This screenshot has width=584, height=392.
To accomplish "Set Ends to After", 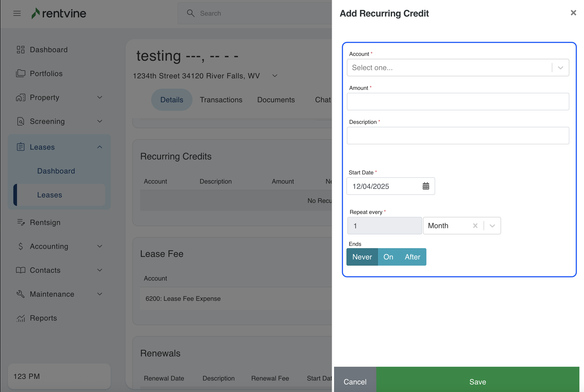I will [x=412, y=257].
